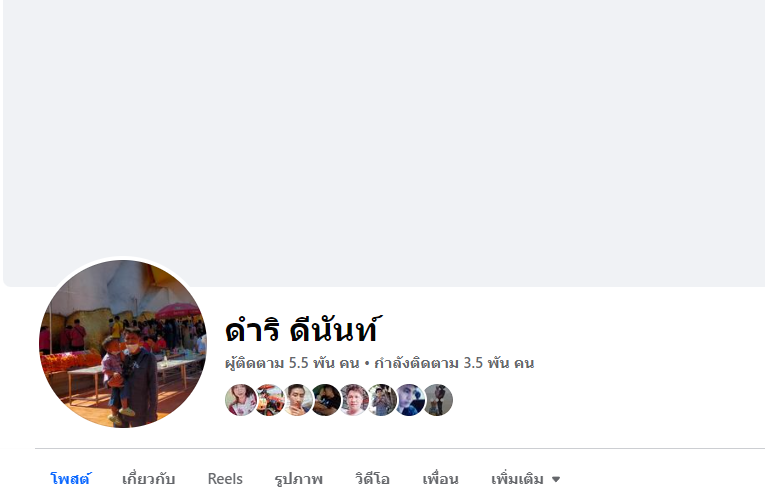
Task: Go to the Reels tab
Action: coord(225,479)
